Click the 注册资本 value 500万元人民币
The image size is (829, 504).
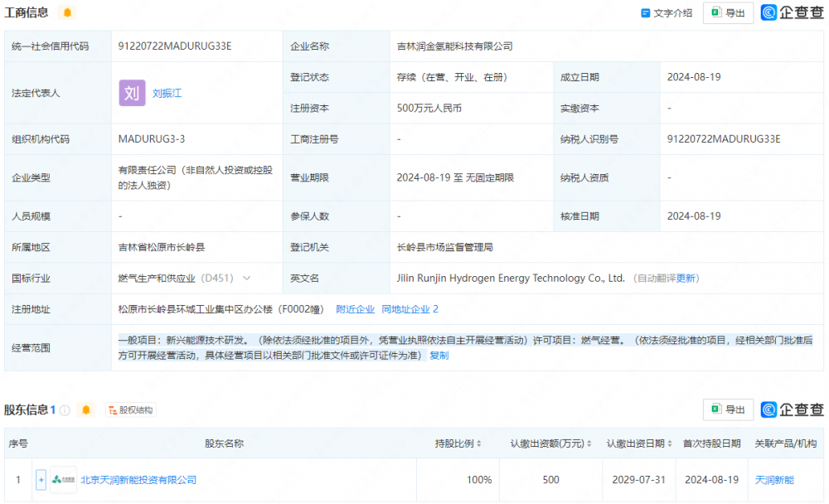coord(429,109)
